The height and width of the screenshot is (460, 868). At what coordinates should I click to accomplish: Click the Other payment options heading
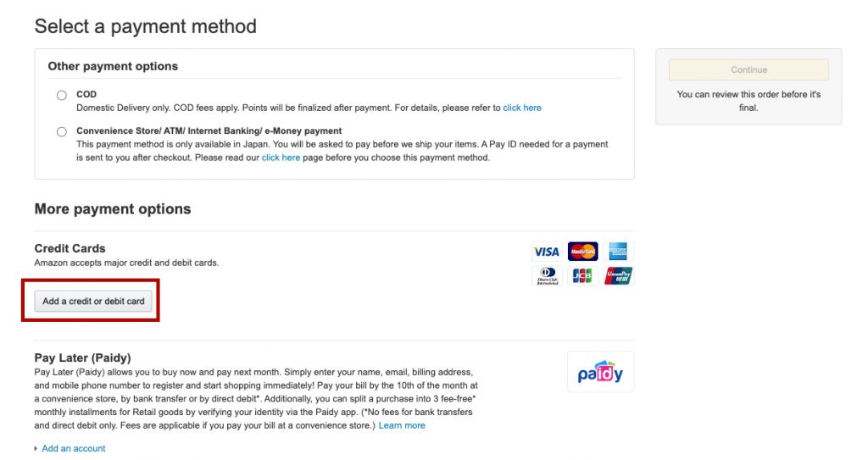point(113,66)
